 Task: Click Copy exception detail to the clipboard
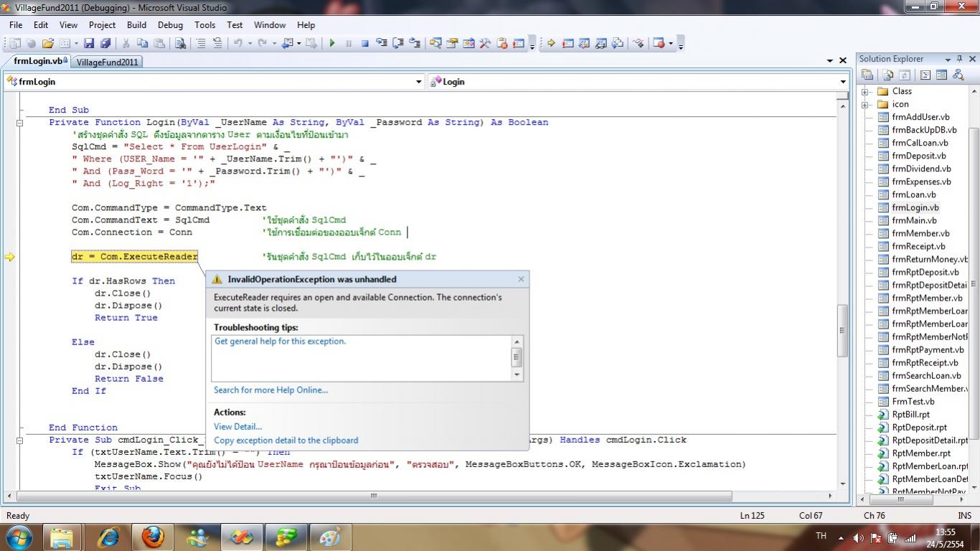pyautogui.click(x=286, y=441)
